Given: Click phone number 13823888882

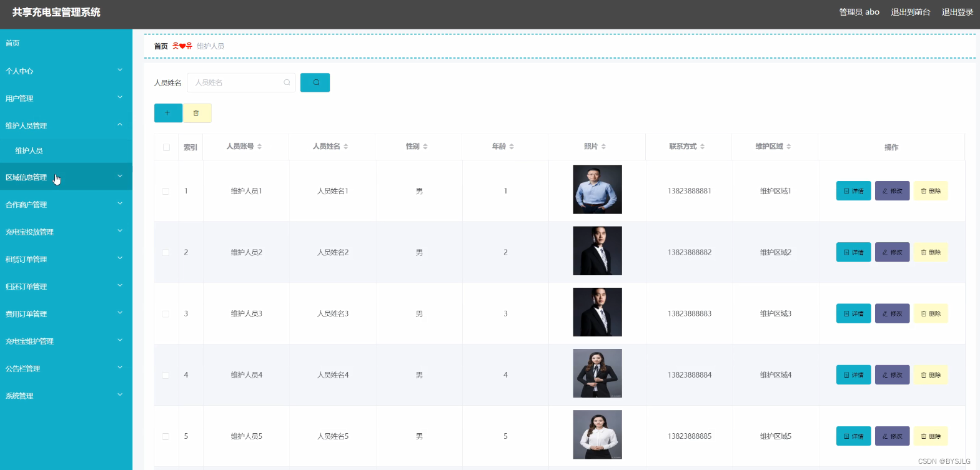Looking at the screenshot, I should (x=690, y=252).
